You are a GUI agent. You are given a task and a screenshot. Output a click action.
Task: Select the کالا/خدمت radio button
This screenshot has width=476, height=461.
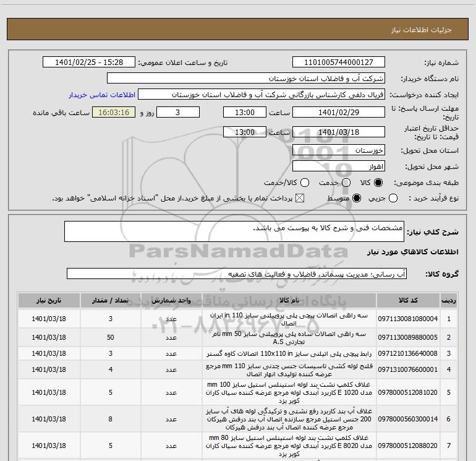click(x=305, y=183)
